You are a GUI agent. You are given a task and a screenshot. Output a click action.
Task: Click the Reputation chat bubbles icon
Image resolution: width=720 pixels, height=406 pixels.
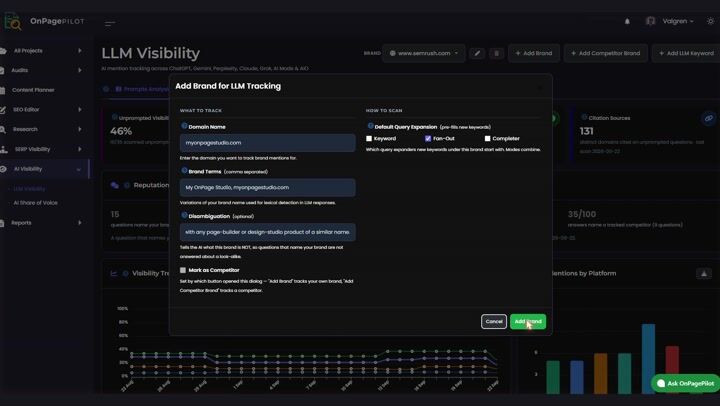(115, 185)
